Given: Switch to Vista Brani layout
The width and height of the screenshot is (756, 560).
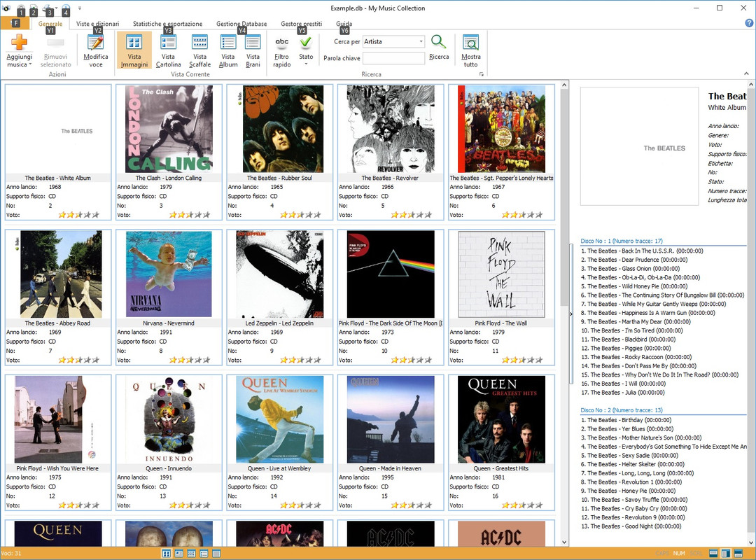Looking at the screenshot, I should 253,51.
